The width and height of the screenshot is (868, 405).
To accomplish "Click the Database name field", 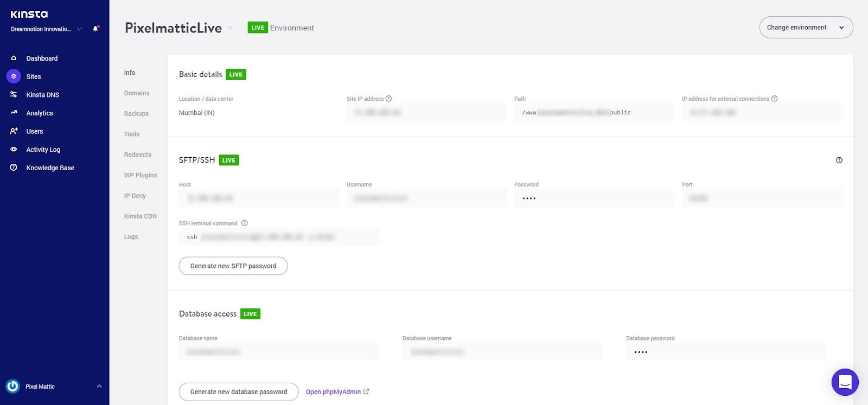I will [x=279, y=352].
